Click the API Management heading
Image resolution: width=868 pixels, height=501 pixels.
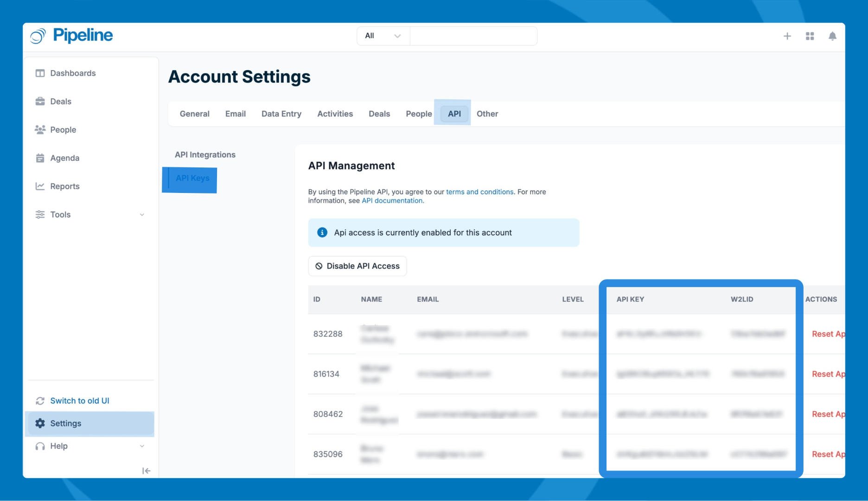351,166
